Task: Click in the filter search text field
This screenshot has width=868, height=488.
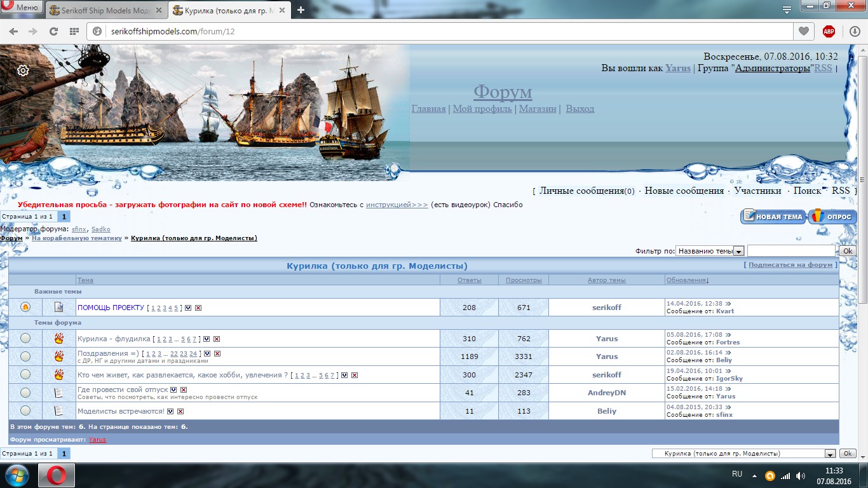Action: click(x=792, y=251)
